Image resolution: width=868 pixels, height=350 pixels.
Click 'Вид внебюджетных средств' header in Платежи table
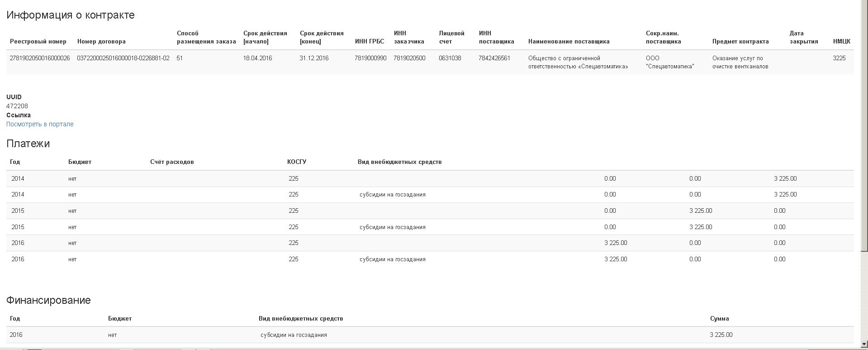pyautogui.click(x=399, y=162)
